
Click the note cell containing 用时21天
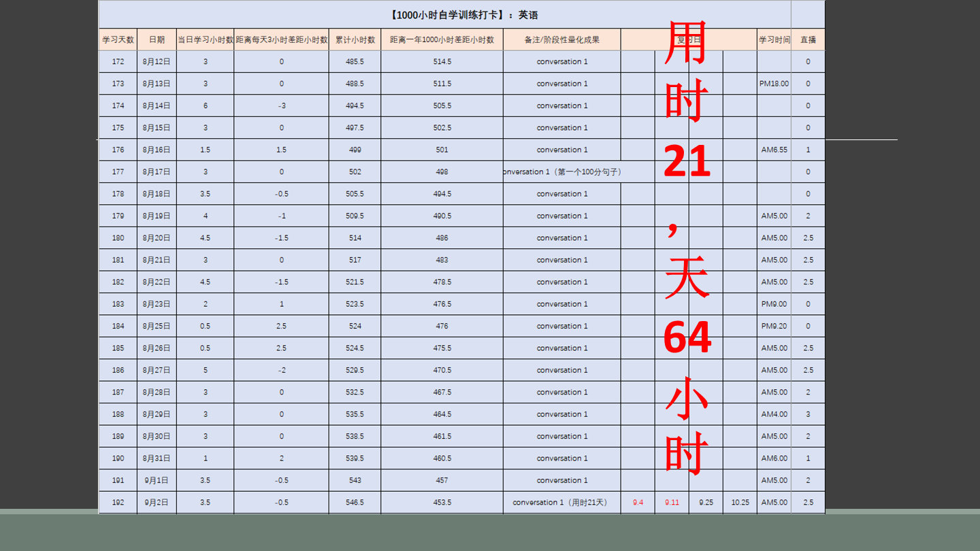561,503
